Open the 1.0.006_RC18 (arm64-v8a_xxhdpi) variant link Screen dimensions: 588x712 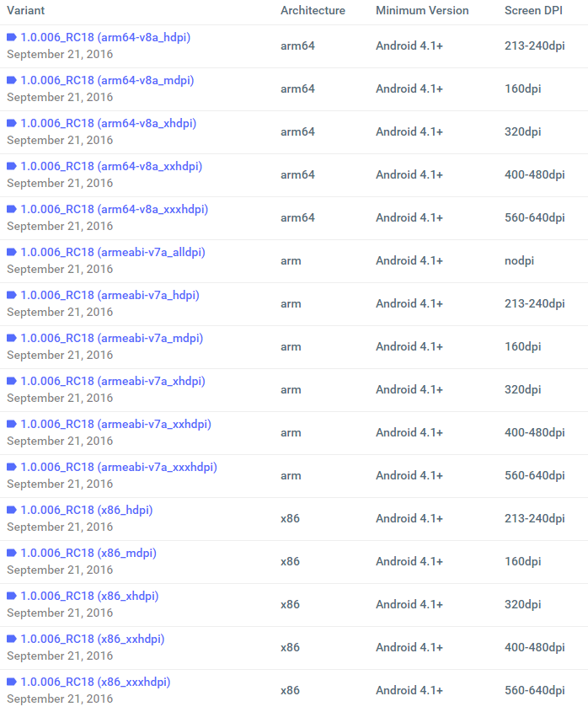111,167
